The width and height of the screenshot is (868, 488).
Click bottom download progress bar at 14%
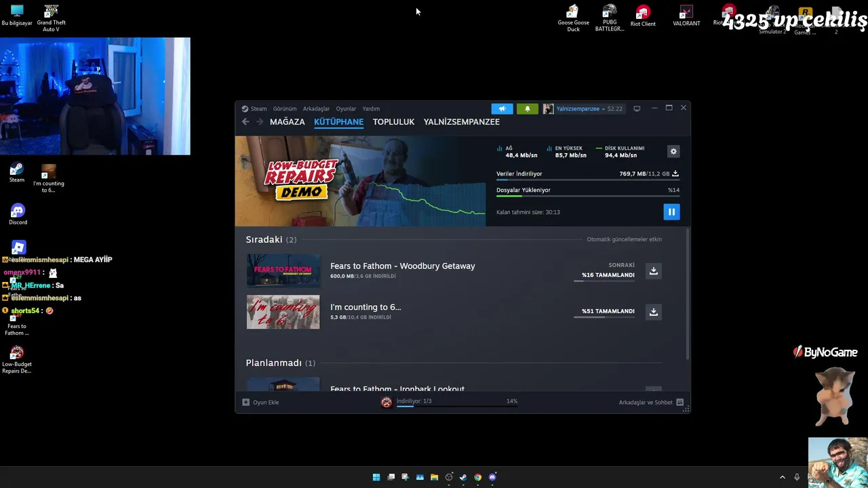[457, 407]
